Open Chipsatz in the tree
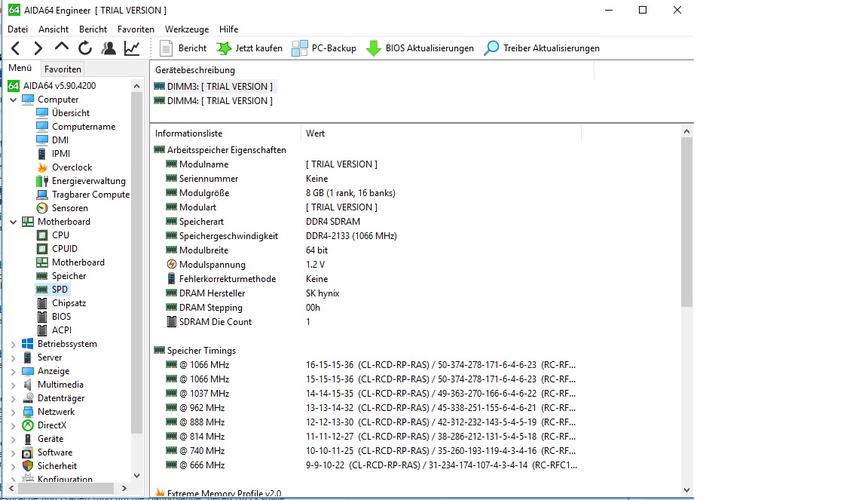The image size is (868, 500). pos(61,303)
